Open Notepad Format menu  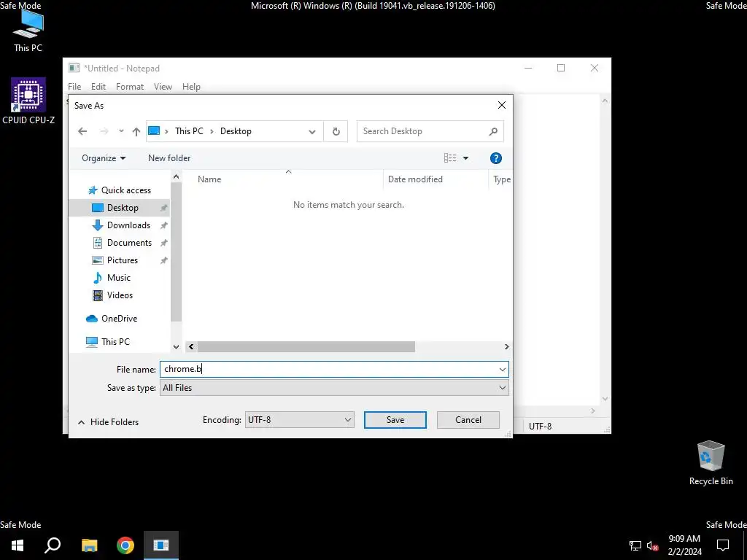click(130, 87)
